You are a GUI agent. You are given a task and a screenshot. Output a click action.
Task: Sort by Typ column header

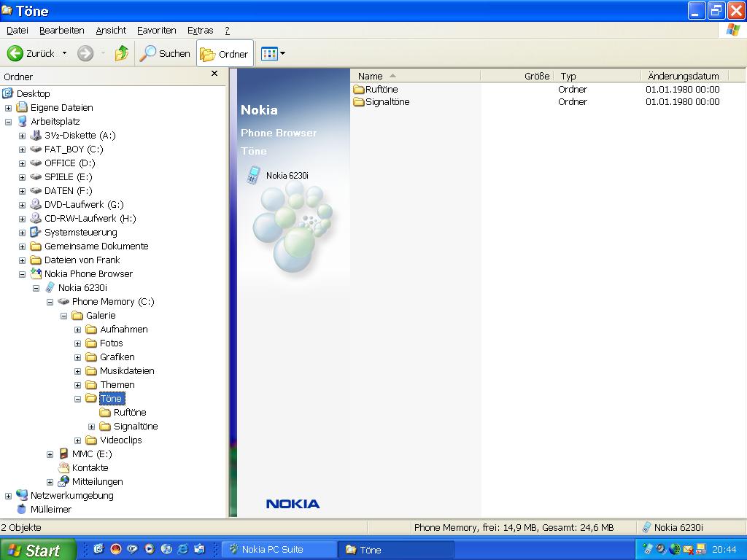(597, 76)
